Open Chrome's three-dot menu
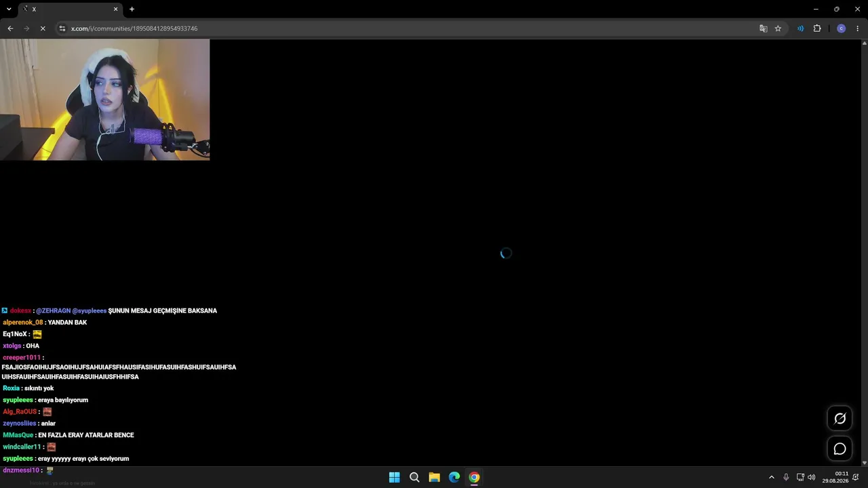Screen dimensions: 868x488 [858, 28]
